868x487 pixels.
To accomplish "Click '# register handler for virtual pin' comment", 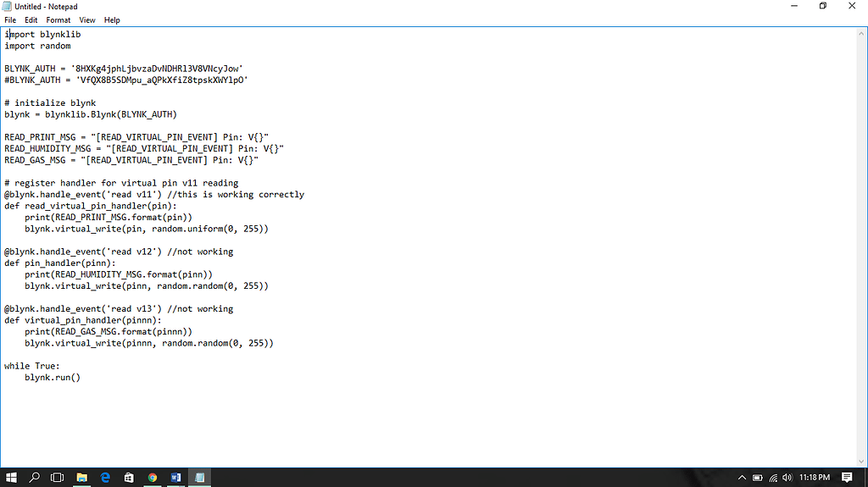I will coord(121,183).
